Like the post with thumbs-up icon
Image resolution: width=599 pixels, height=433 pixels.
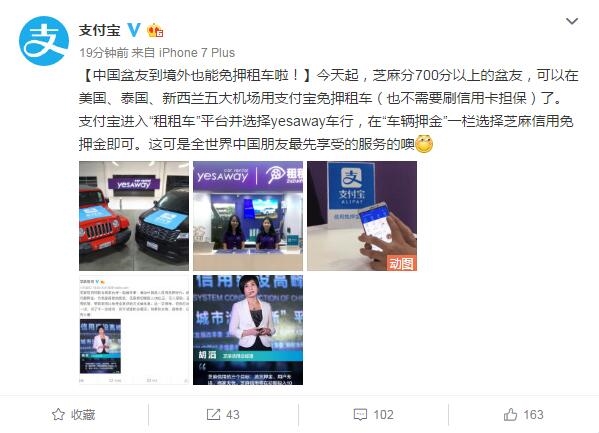point(510,414)
